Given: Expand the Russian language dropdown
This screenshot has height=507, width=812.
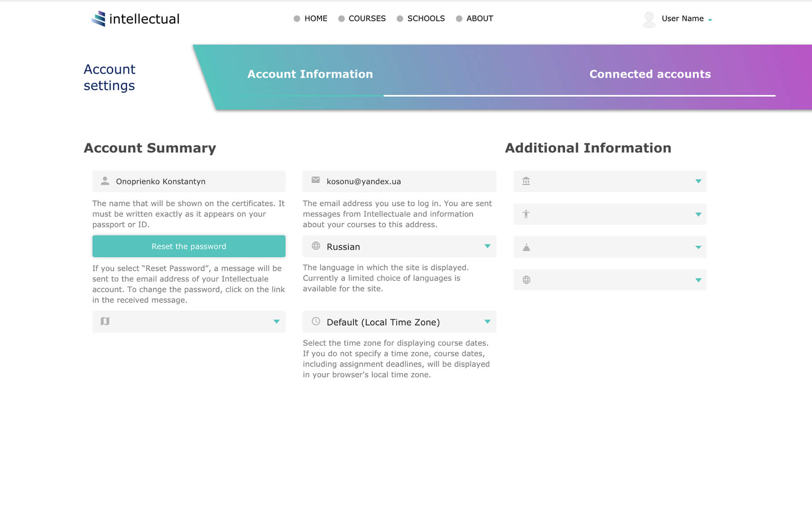Looking at the screenshot, I should [x=487, y=246].
